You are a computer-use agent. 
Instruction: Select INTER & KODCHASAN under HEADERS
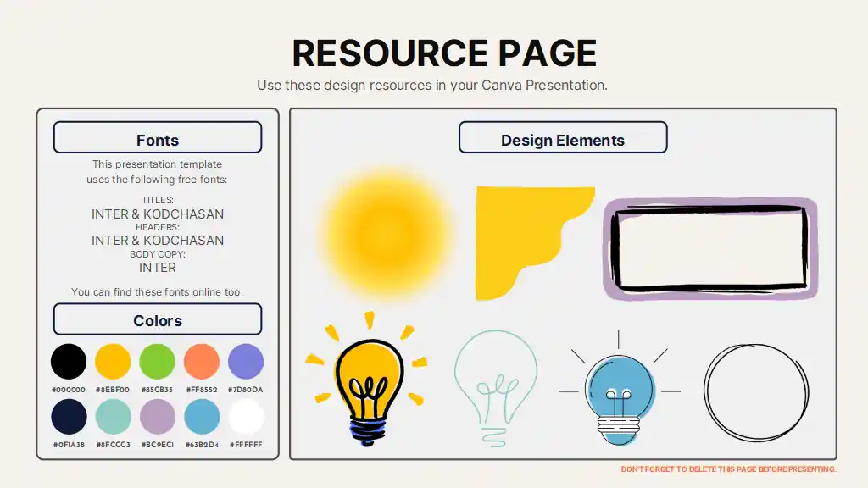(x=158, y=241)
